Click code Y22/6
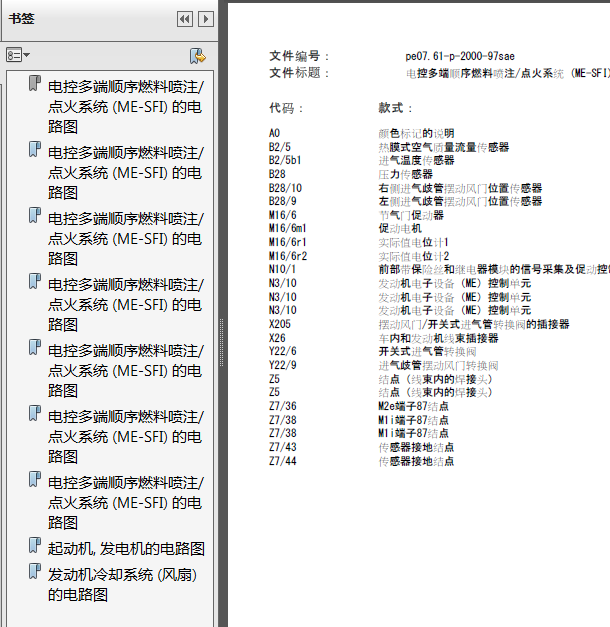 (282, 351)
